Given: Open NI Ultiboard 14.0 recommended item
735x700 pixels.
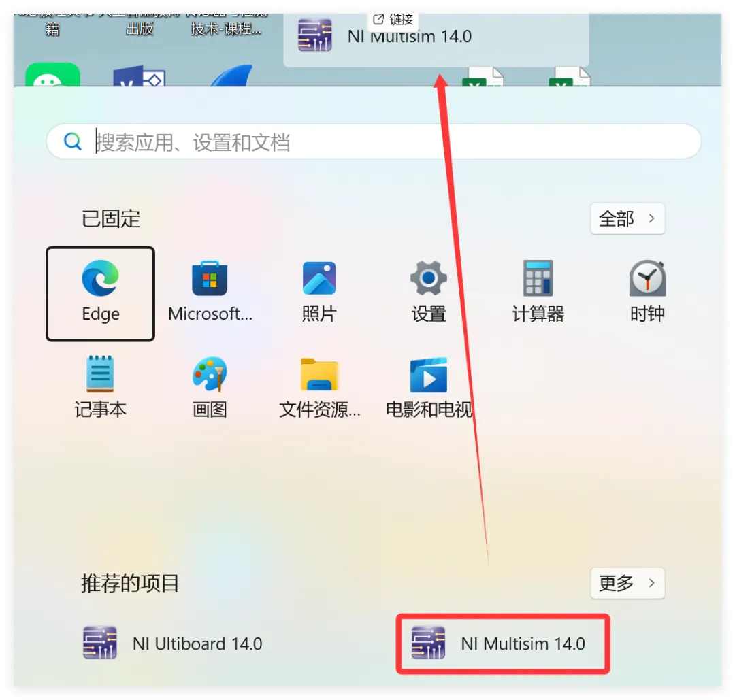Looking at the screenshot, I should (172, 644).
